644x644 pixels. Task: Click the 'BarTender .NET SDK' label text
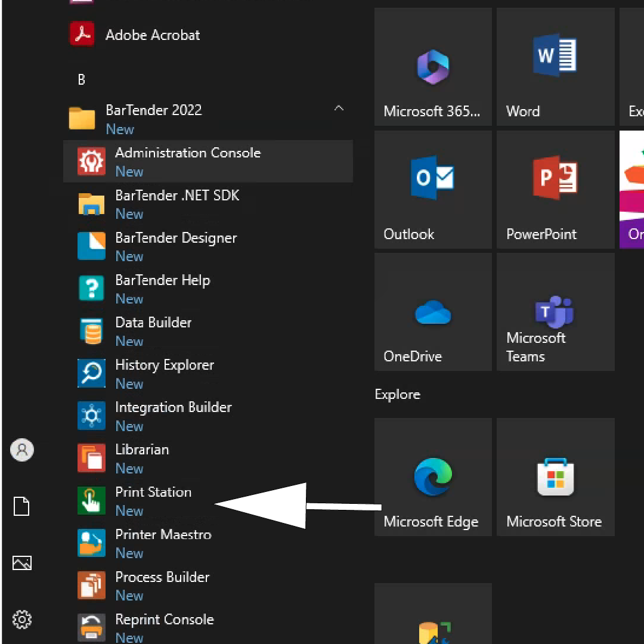coord(178,196)
